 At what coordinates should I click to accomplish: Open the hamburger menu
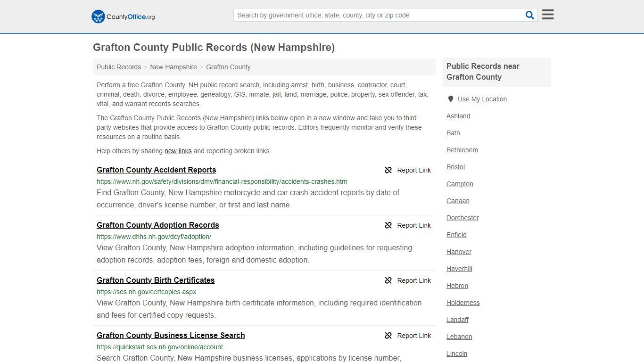tap(548, 15)
